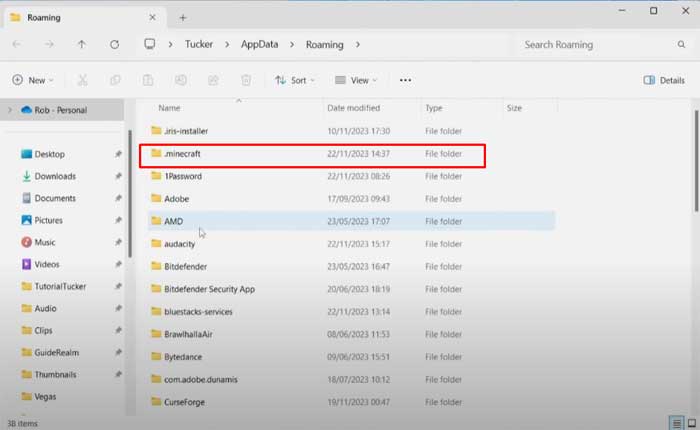Click the Search Roaming input field
Viewport: 700px width, 430px height.
coord(600,44)
